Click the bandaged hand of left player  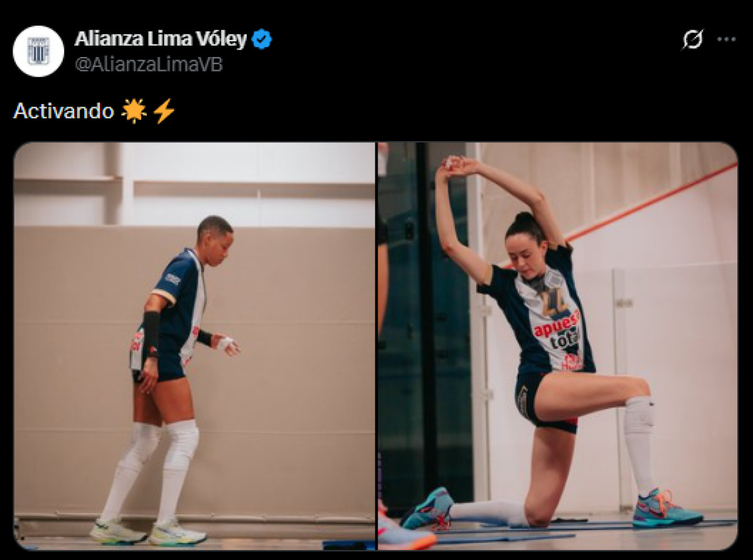coord(227,344)
